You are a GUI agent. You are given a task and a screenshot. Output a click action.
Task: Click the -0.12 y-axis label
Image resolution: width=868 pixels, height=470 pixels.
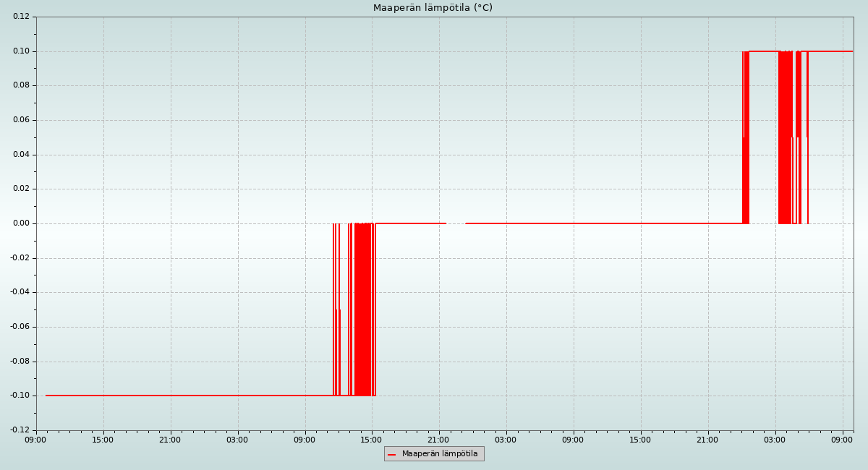(20, 430)
